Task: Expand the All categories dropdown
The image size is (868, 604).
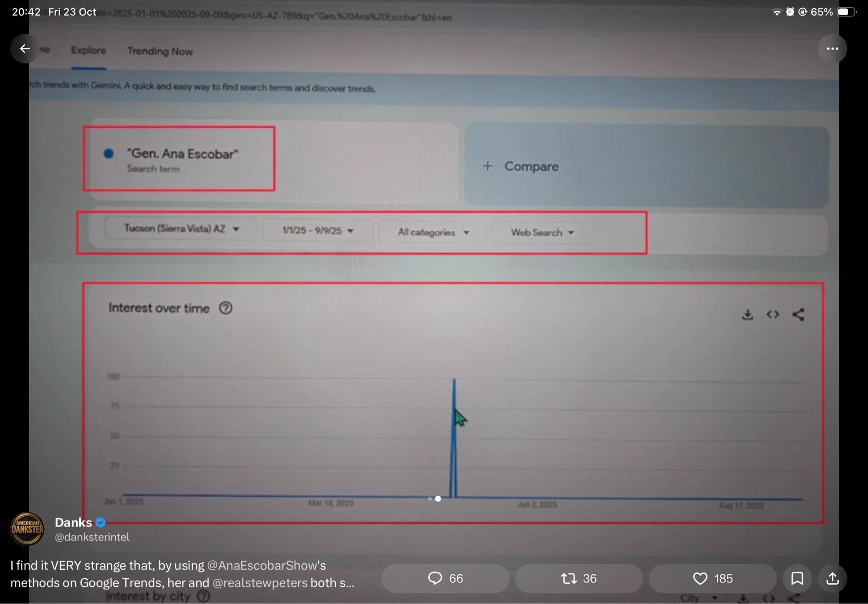Action: point(433,232)
